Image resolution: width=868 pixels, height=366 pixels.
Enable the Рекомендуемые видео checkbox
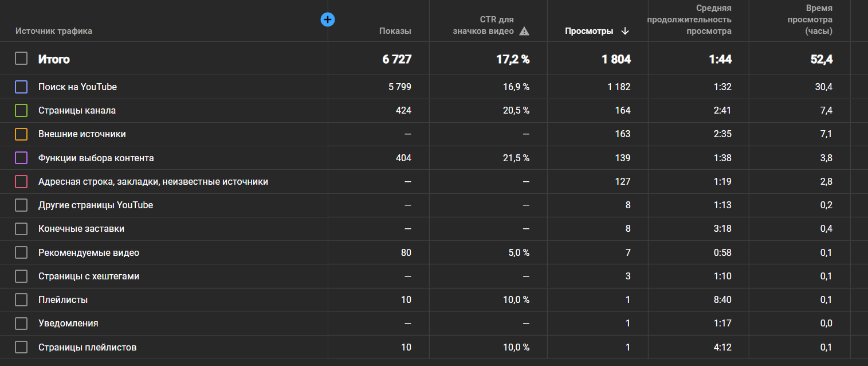tap(21, 252)
